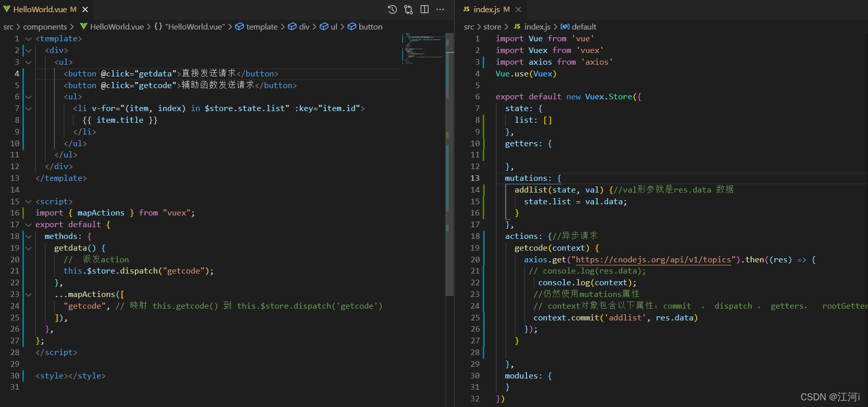The width and height of the screenshot is (868, 407).
Task: Click the console.log(context) line
Action: point(587,283)
